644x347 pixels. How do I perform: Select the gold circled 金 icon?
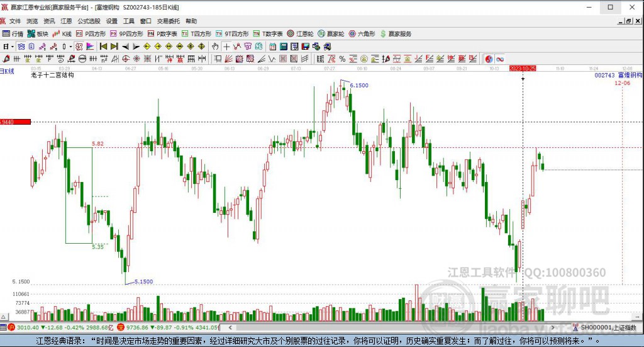click(364, 59)
